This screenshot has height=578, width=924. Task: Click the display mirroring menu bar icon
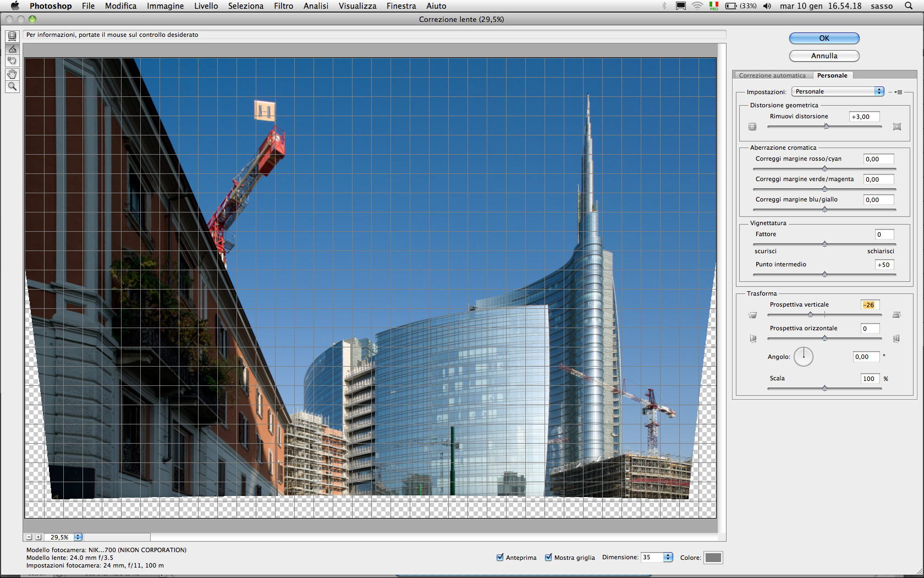(x=681, y=6)
